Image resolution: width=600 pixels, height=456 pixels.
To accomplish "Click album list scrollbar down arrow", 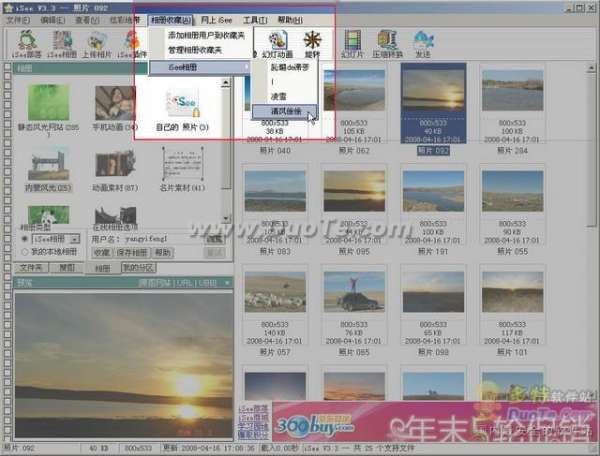I will pyautogui.click(x=226, y=219).
